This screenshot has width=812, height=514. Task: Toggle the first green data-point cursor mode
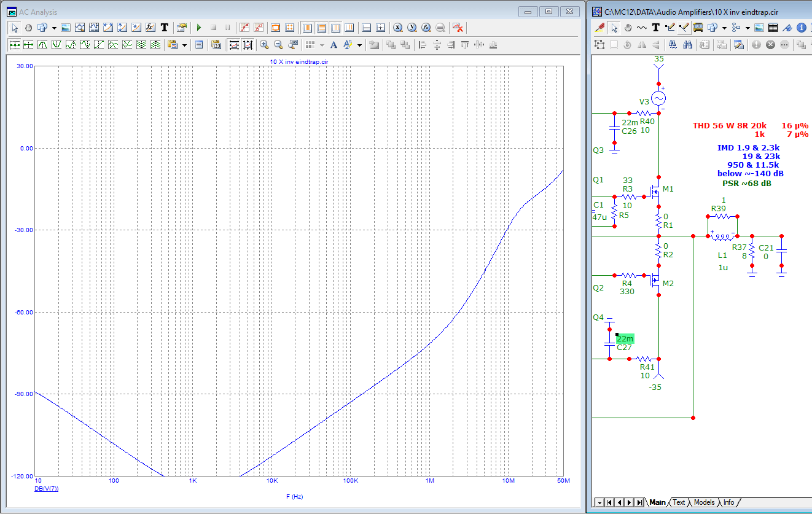[x=15, y=45]
